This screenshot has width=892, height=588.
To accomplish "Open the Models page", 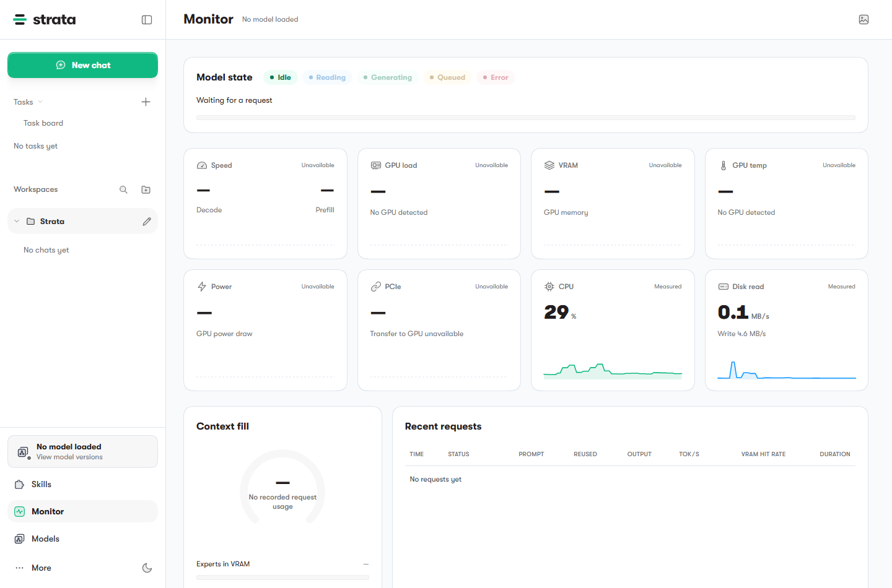I will coord(82,539).
